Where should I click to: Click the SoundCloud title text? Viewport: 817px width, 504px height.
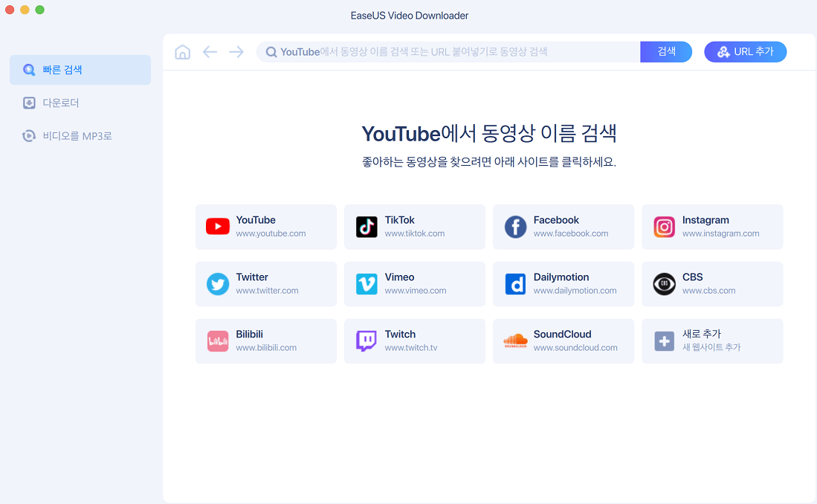[562, 334]
